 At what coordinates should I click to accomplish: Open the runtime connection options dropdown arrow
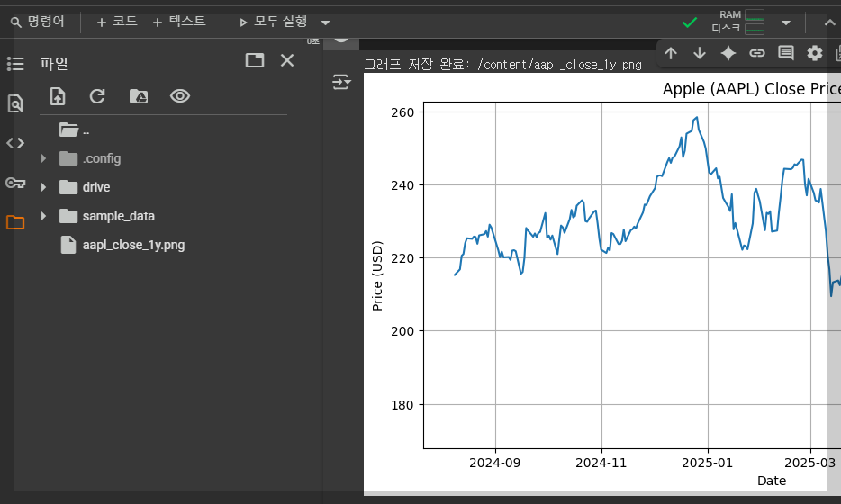(786, 22)
